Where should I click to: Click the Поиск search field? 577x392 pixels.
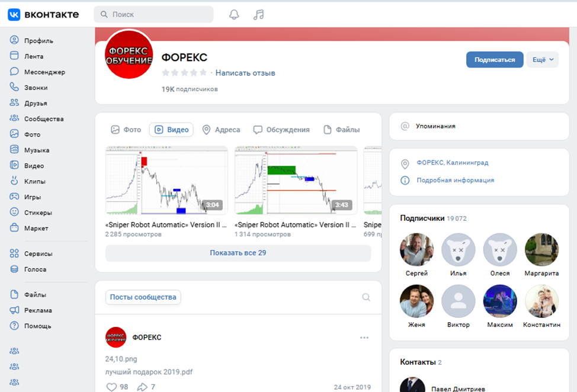[154, 14]
